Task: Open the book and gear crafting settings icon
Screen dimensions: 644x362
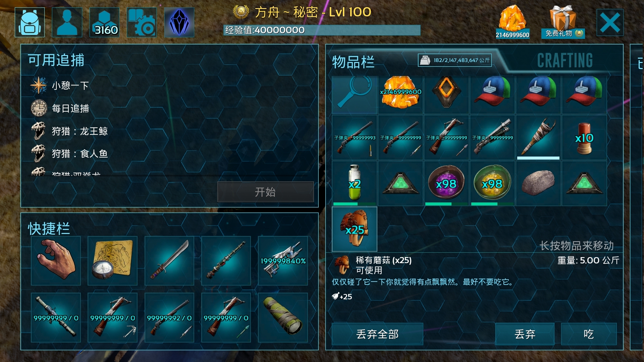Action: (142, 22)
